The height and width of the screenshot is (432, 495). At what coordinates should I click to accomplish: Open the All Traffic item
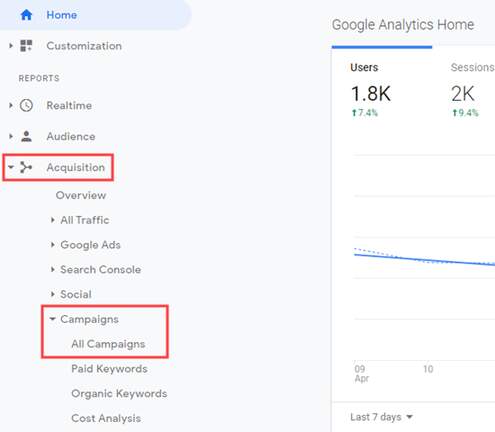(85, 220)
